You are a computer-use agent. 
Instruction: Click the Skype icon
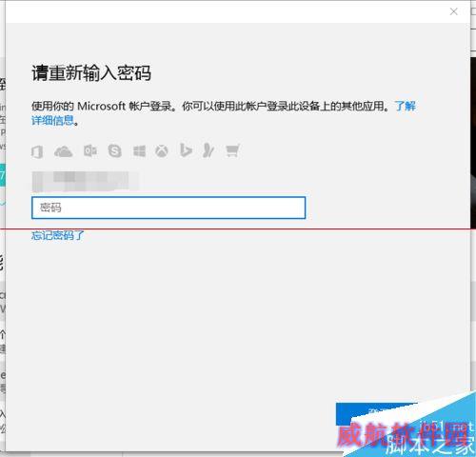click(114, 150)
